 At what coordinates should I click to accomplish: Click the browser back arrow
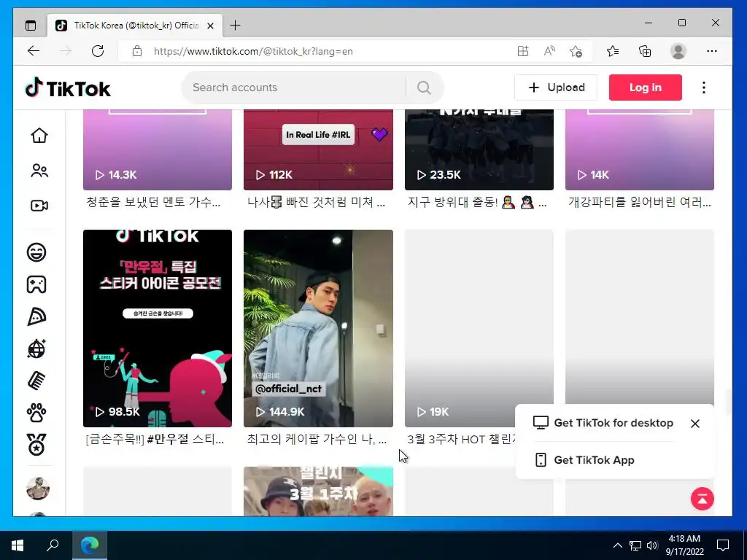pos(34,51)
